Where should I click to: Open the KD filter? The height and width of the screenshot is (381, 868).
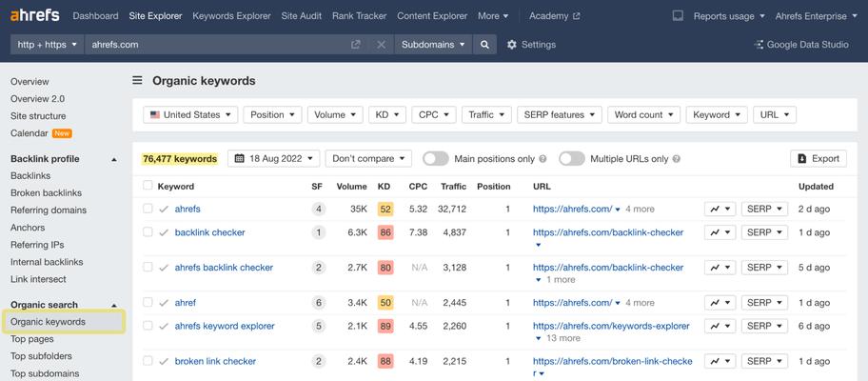[x=387, y=114]
